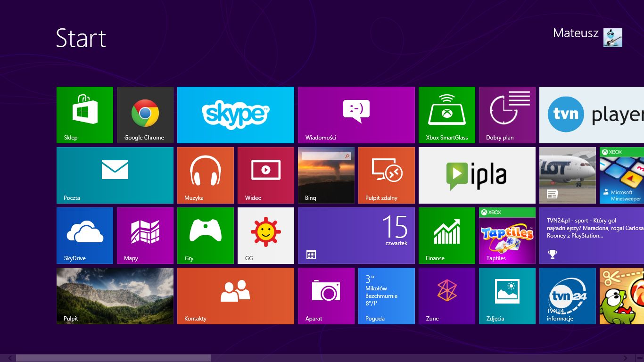The image size is (644, 362).
Task: Open the Kontakty people tile
Action: [236, 296]
